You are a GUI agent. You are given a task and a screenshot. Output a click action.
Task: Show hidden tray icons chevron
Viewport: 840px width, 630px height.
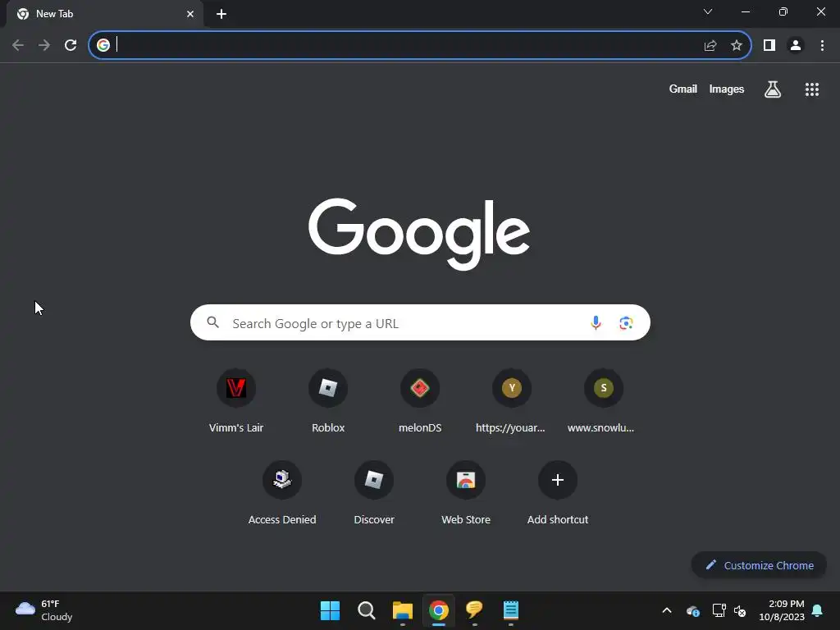pyautogui.click(x=667, y=610)
